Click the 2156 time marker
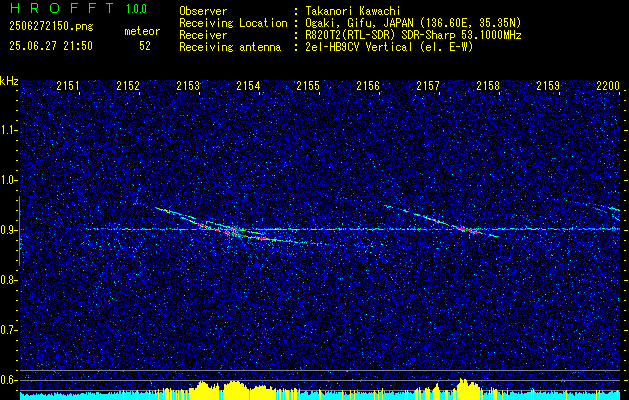 [x=368, y=86]
